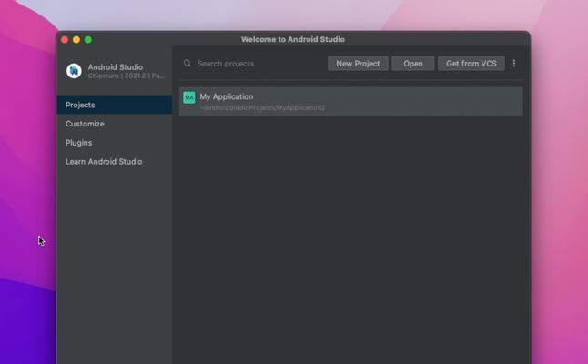Maximize window with the green button
This screenshot has height=364, width=588.
(88, 40)
